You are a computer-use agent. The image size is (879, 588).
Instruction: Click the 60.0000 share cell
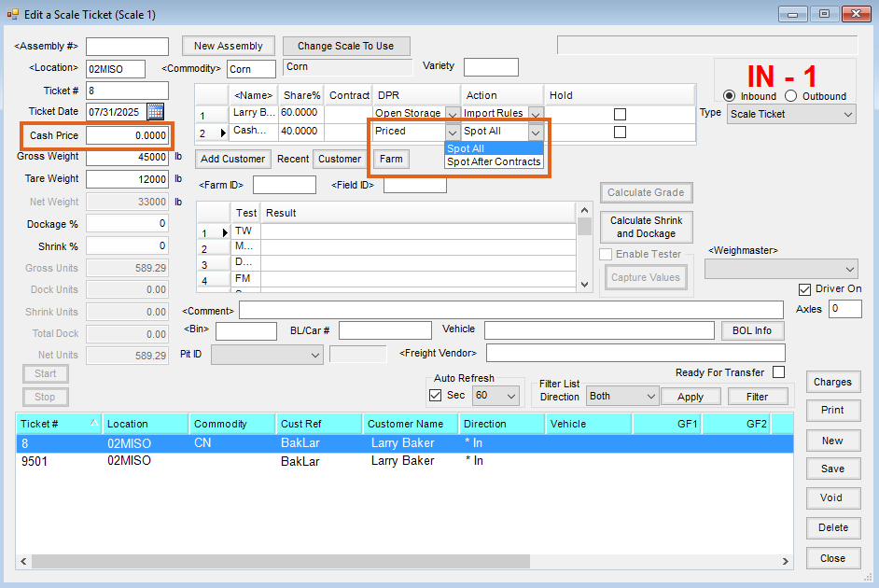tap(300, 113)
